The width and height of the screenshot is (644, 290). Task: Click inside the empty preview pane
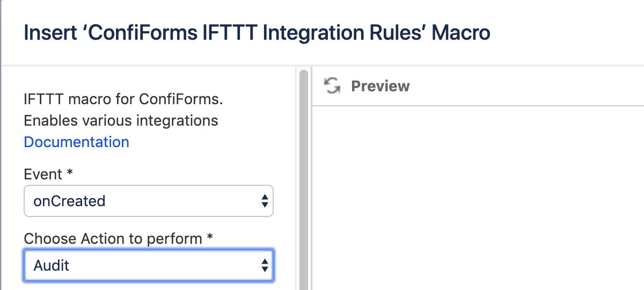click(478, 199)
